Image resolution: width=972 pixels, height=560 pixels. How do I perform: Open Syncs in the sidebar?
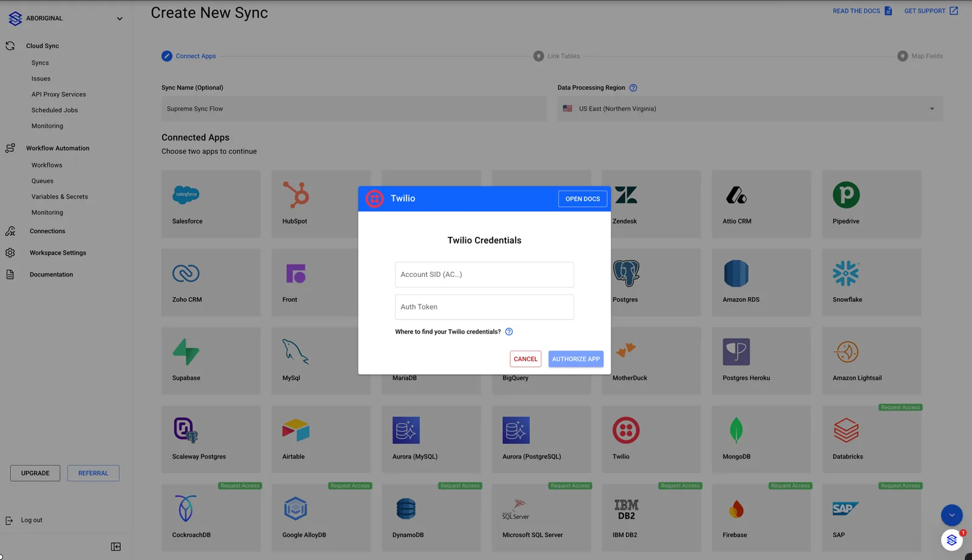pos(40,63)
